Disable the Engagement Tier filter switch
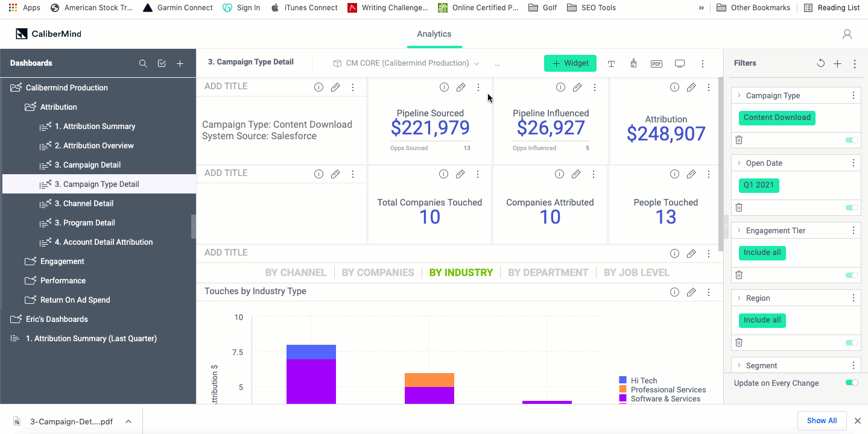 (x=852, y=275)
